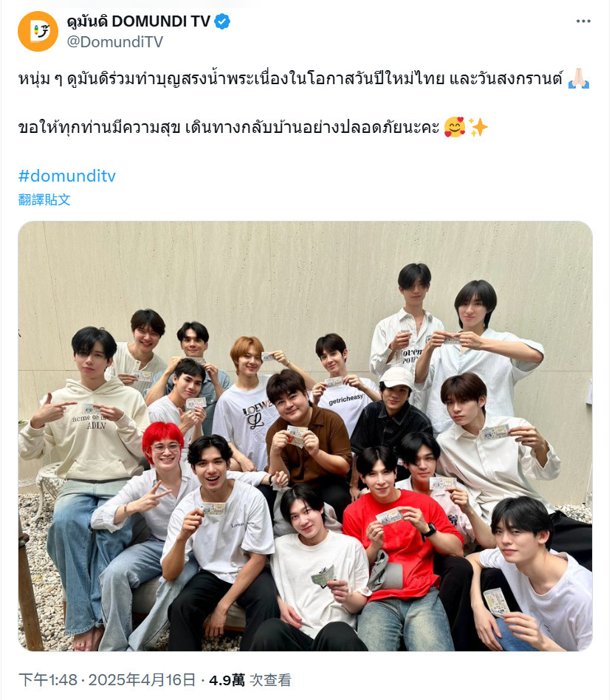Open the group photo attachment
This screenshot has width=612, height=700.
tap(306, 436)
